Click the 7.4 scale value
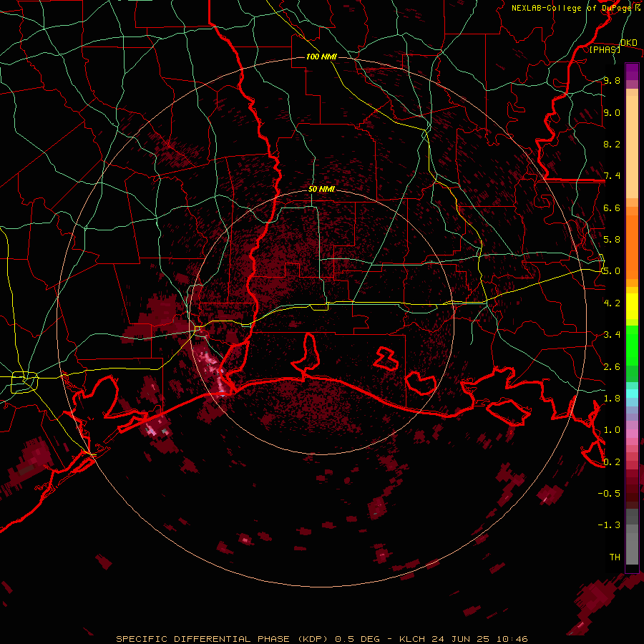 pyautogui.click(x=612, y=176)
